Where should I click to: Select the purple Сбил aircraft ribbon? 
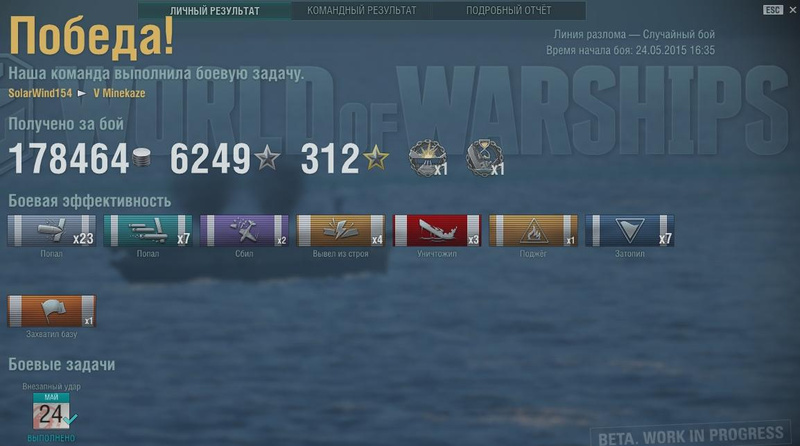point(244,231)
